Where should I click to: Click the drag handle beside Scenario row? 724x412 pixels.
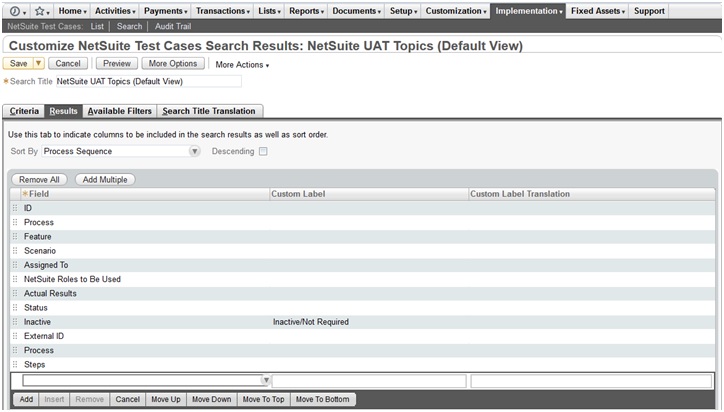[14, 251]
